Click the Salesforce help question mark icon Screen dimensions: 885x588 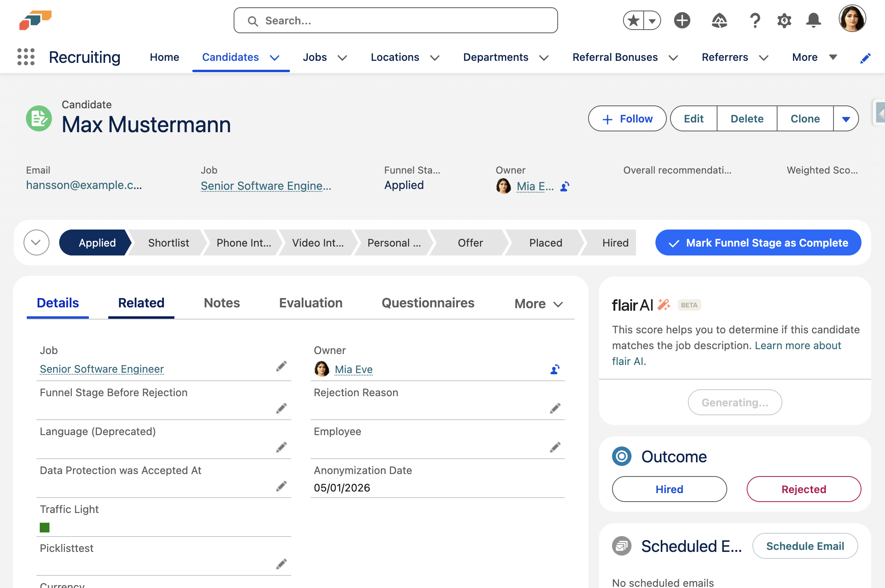[755, 20]
